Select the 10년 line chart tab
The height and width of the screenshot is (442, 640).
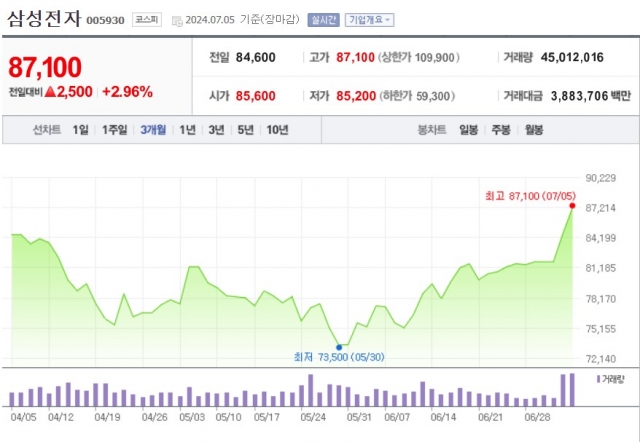click(x=278, y=130)
